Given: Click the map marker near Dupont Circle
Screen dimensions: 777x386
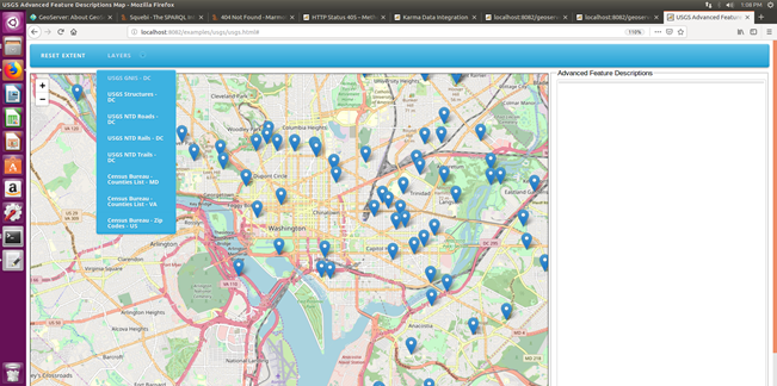Looking at the screenshot, I should [246, 176].
